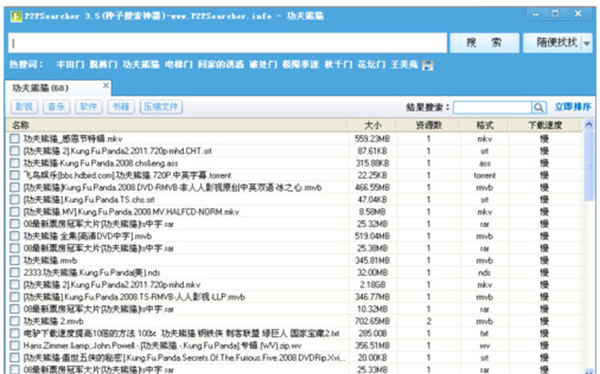600x374 pixels.
Task: Click hot word 王美莼
Action: pyautogui.click(x=404, y=64)
